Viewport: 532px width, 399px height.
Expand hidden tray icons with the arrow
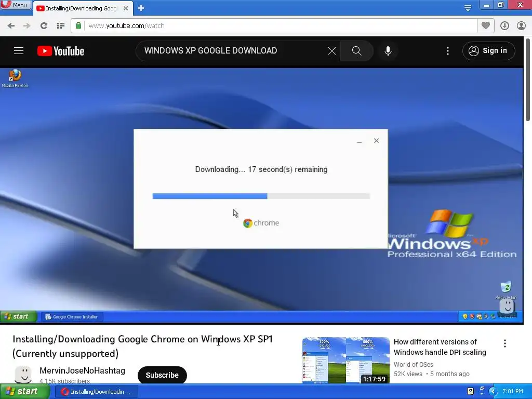point(493,391)
